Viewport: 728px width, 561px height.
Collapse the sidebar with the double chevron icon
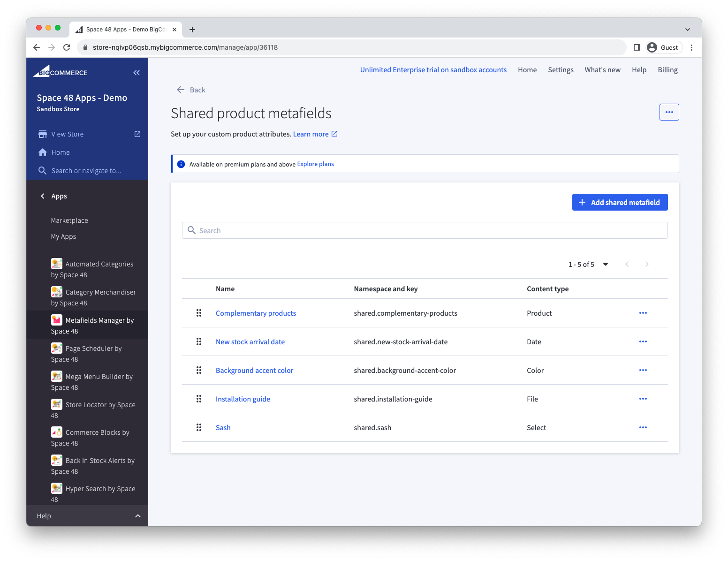[x=136, y=73]
